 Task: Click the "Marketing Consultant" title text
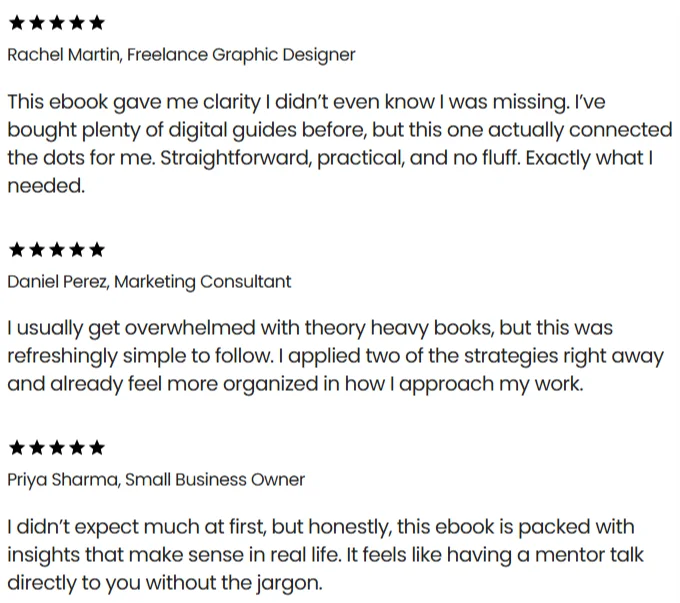click(x=203, y=282)
